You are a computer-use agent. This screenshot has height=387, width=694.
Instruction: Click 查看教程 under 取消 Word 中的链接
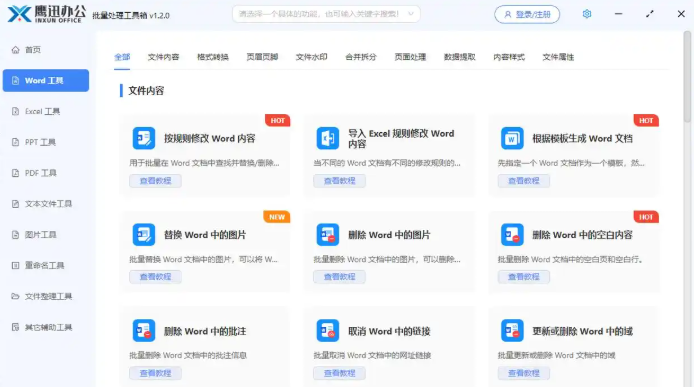pos(339,373)
